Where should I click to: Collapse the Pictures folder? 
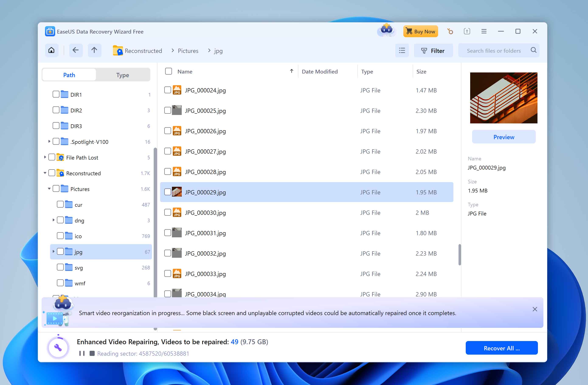point(49,189)
